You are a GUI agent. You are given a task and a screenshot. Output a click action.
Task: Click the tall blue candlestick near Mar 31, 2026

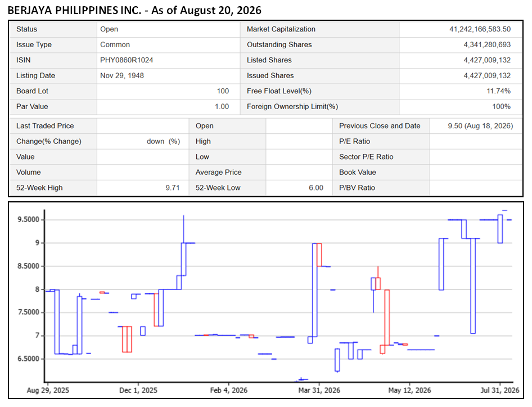314,290
